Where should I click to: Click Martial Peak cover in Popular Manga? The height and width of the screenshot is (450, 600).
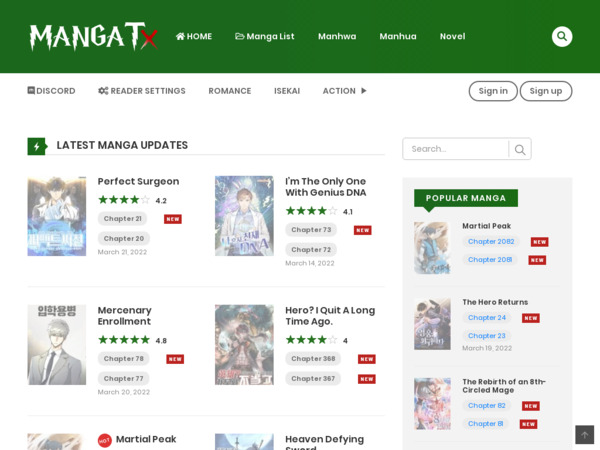(432, 248)
